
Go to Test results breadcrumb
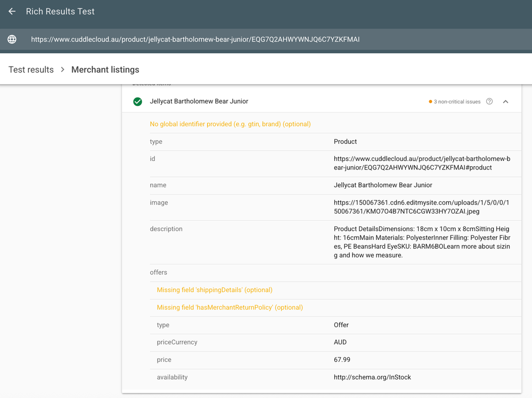31,70
